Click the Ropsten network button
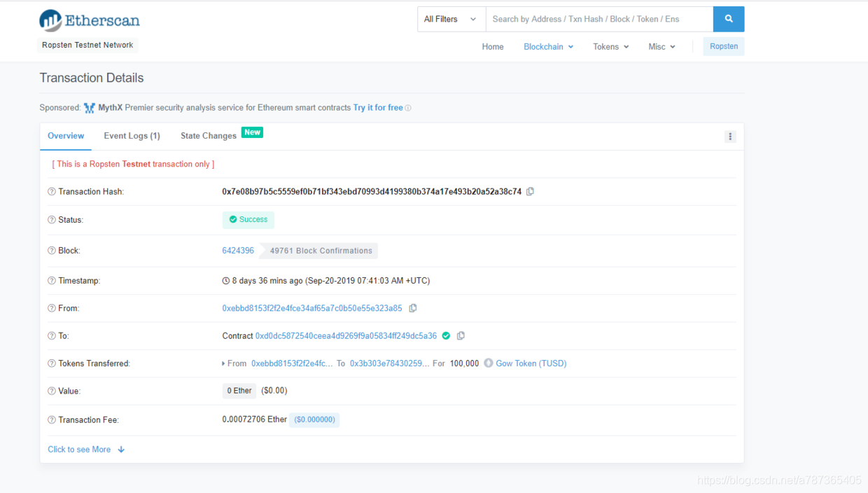 (x=723, y=46)
